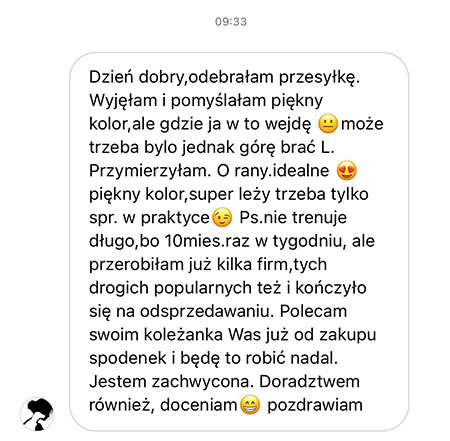Click the word "koleżanka" in the message
This screenshot has height=441, width=450.
point(183,335)
